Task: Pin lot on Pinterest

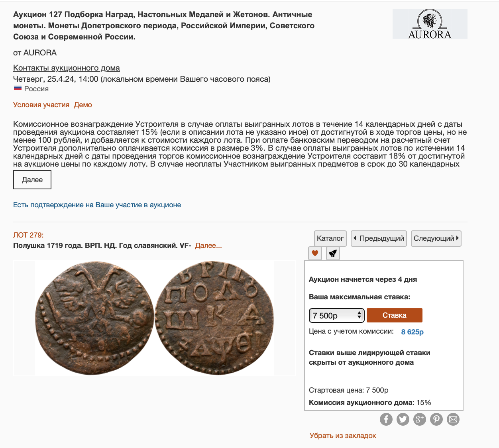Action: pyautogui.click(x=436, y=419)
